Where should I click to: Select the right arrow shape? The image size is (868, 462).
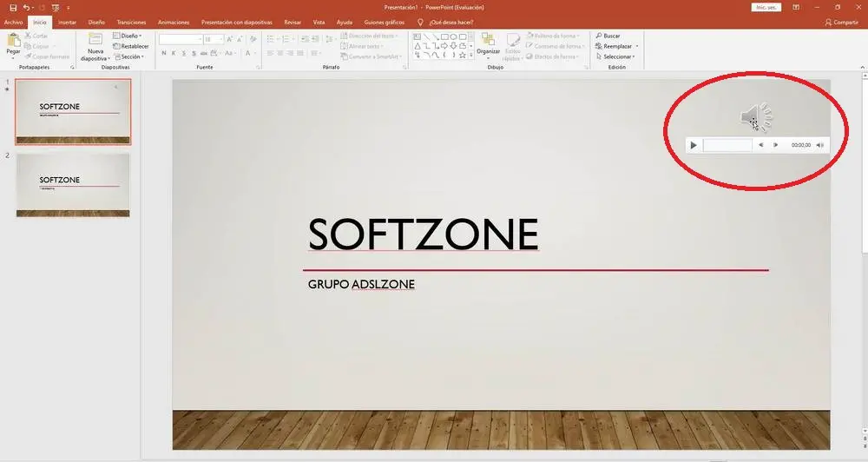[444, 46]
